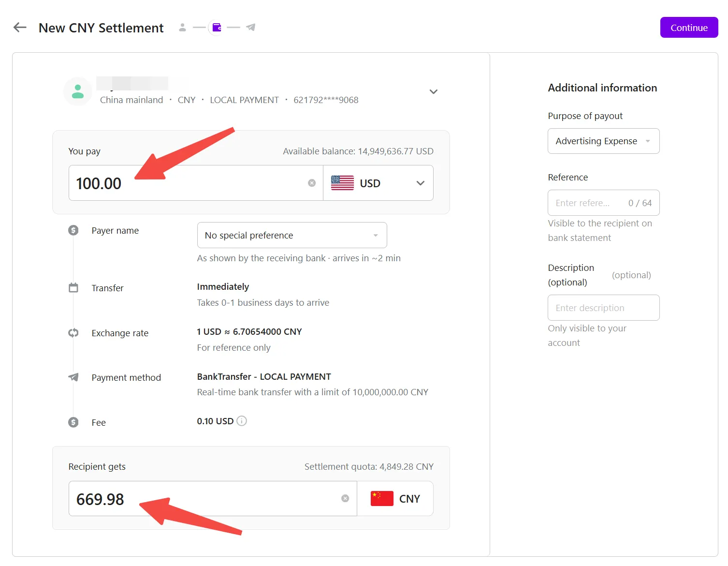This screenshot has width=728, height=566.
Task: Clear the Recipient gets amount
Action: click(x=345, y=498)
